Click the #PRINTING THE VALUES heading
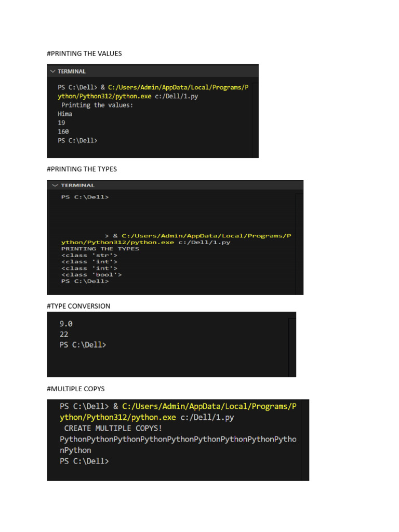Screen dimensions: 399x532 point(84,54)
